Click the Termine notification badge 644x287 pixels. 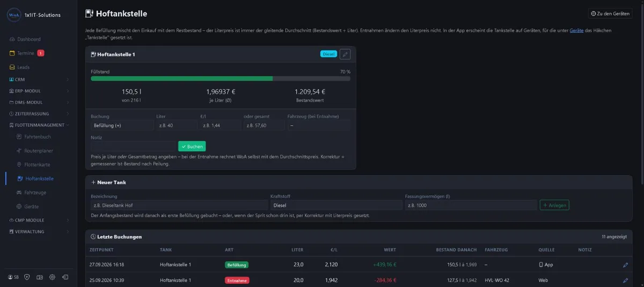(x=41, y=53)
